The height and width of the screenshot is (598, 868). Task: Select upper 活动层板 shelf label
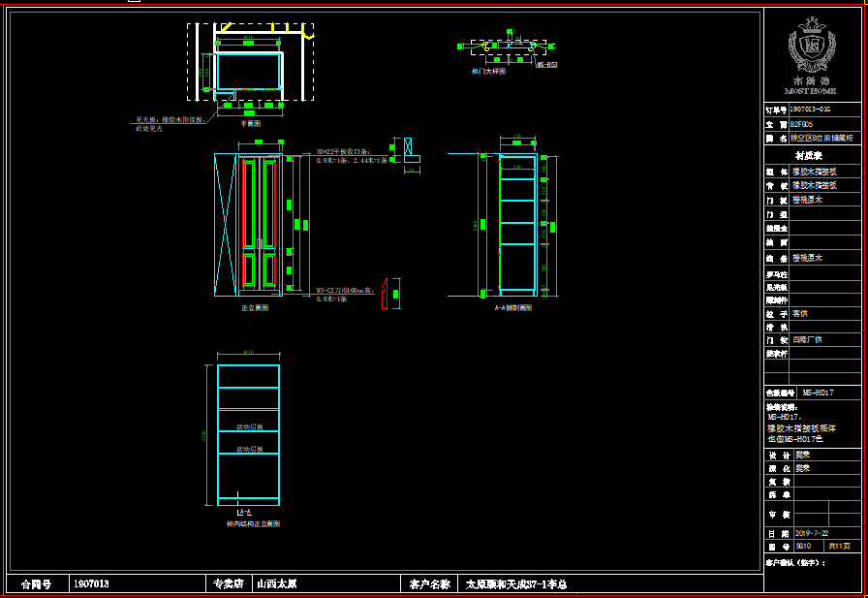pyautogui.click(x=249, y=426)
